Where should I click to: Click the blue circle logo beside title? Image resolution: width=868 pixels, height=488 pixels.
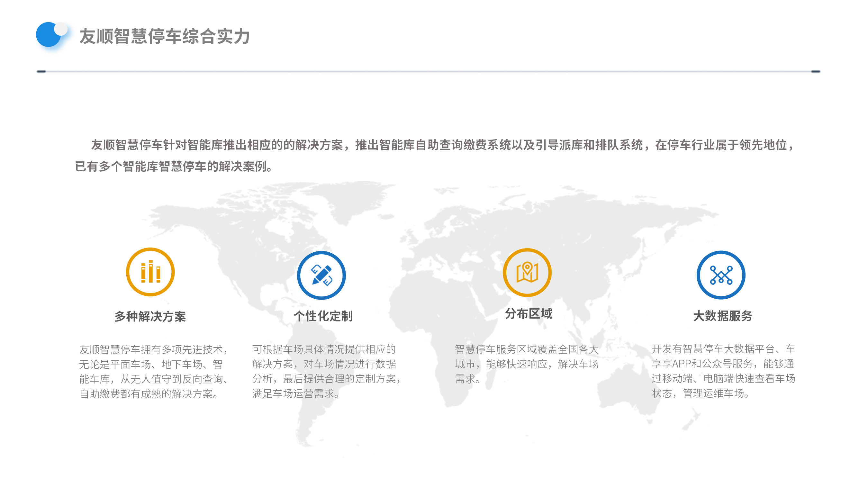[49, 35]
